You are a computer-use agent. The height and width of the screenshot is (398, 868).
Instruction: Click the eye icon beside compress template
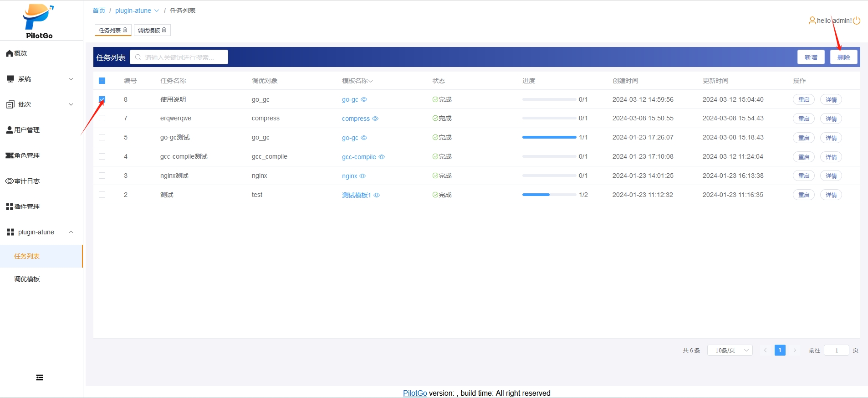point(375,119)
